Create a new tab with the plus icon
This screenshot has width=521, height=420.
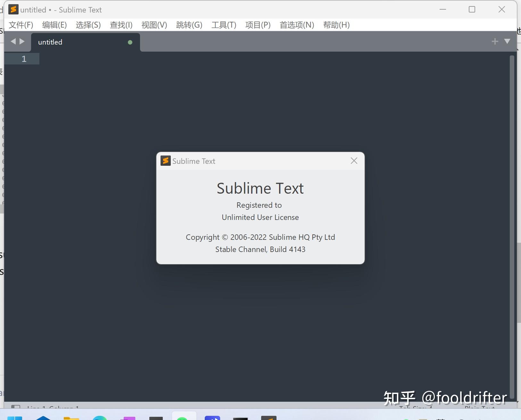click(x=495, y=41)
